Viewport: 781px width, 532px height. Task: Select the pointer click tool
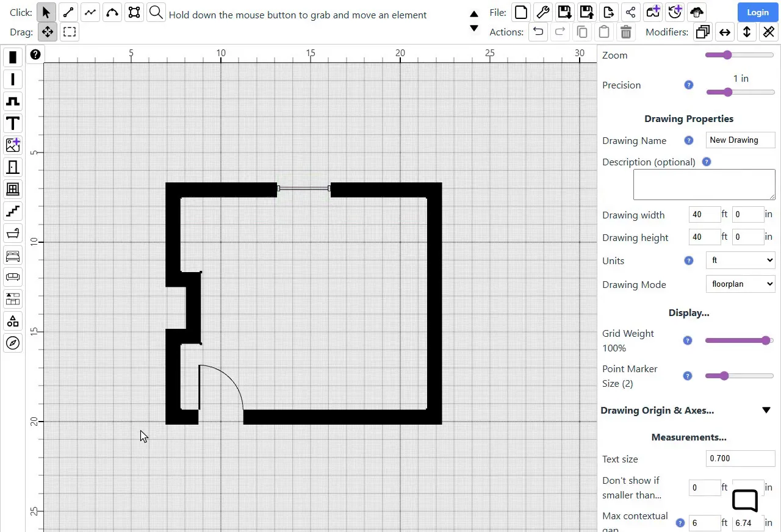point(47,12)
